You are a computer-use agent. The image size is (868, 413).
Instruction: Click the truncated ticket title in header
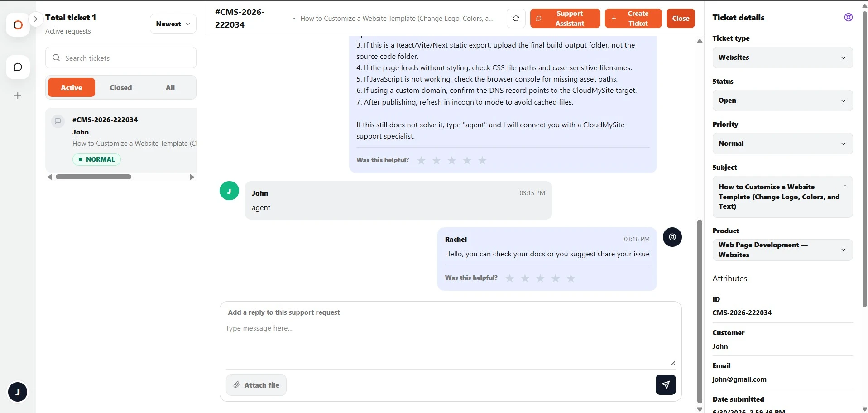[397, 19]
